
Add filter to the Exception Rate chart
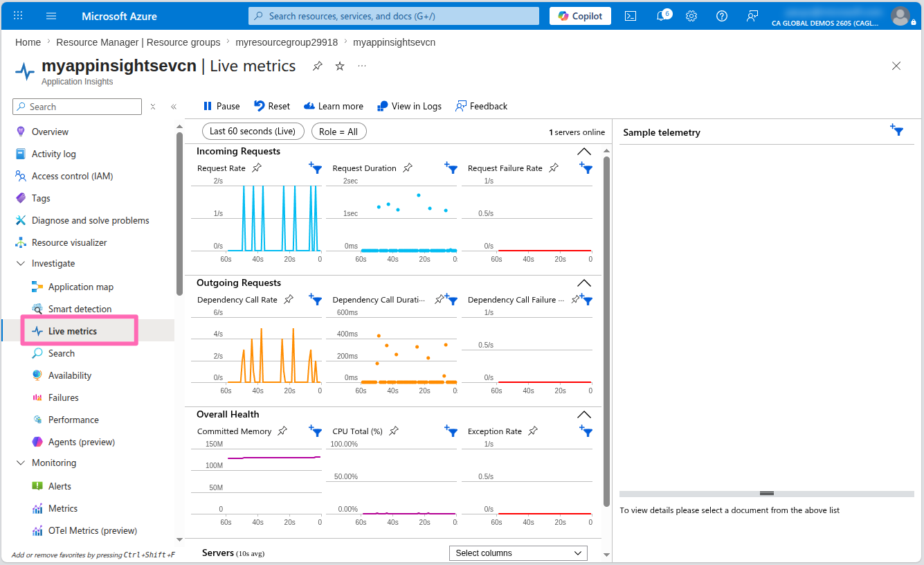(586, 431)
